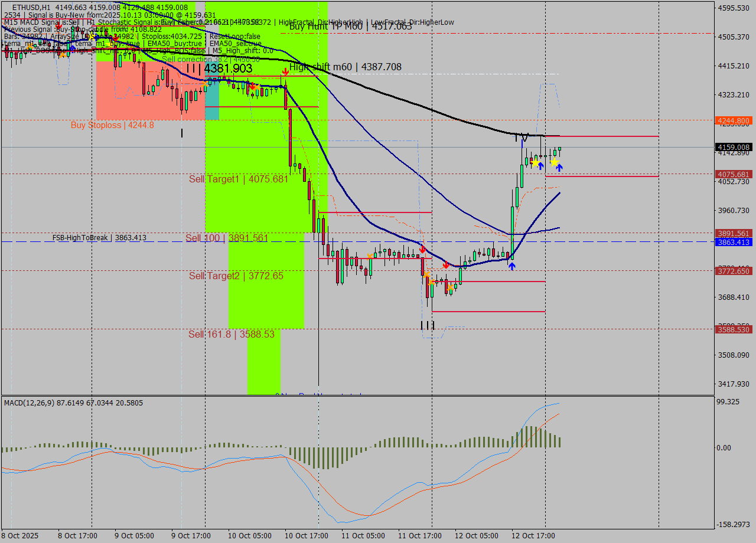
Task: Select the blue buy arrow under the latest yellow star
Action: tap(559, 167)
